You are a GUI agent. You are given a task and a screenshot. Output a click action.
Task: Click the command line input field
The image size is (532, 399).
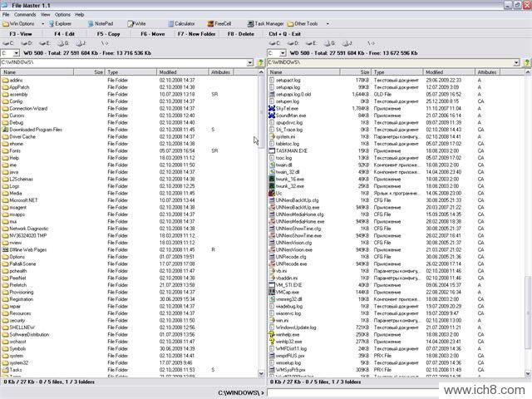[352, 393]
